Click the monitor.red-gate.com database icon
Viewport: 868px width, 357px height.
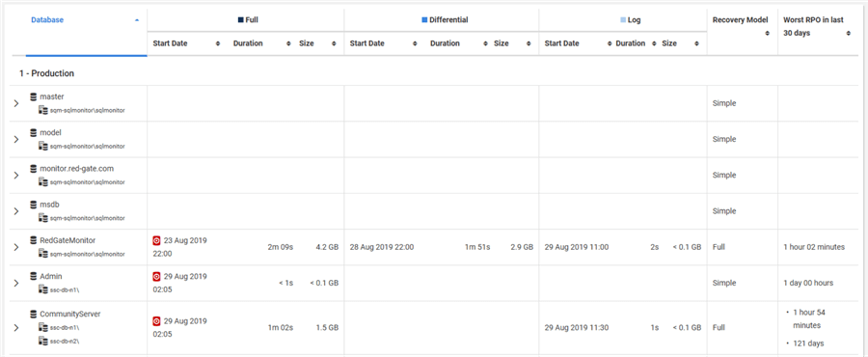click(33, 168)
